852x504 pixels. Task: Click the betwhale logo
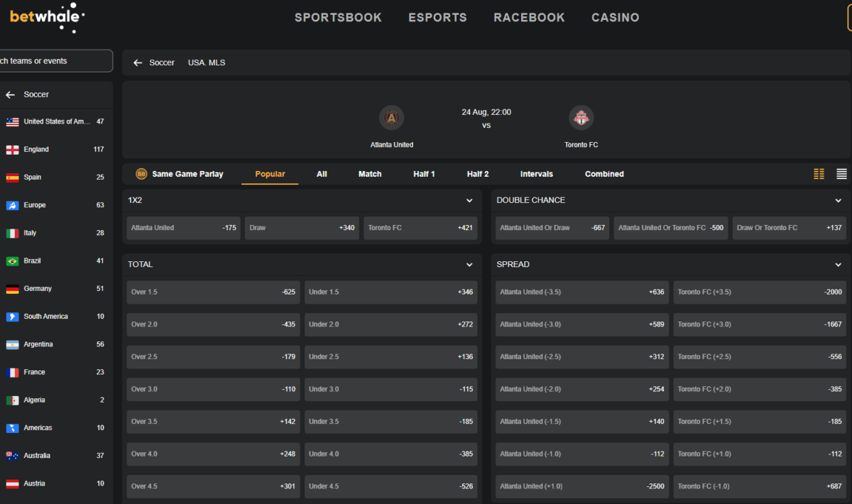47,17
